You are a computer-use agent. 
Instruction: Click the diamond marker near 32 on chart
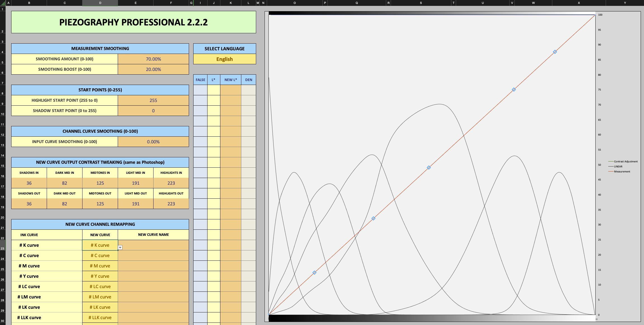pyautogui.click(x=373, y=218)
